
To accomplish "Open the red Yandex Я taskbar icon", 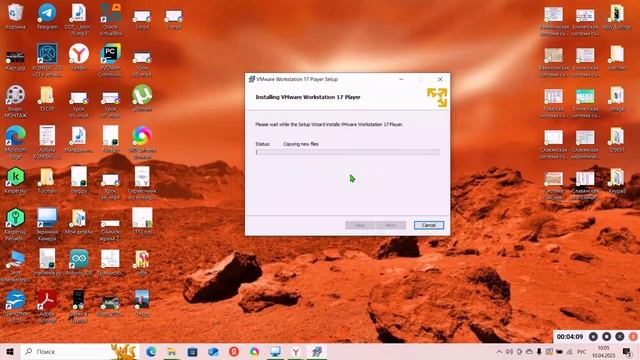I will coord(234,351).
